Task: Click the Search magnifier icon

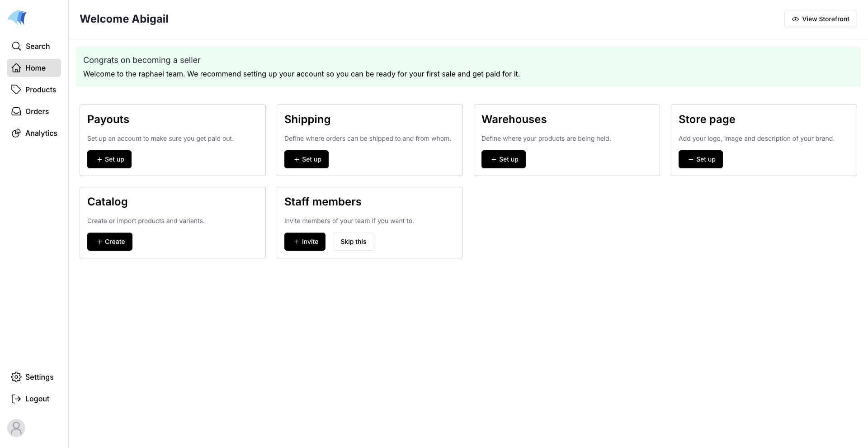Action: tap(16, 46)
